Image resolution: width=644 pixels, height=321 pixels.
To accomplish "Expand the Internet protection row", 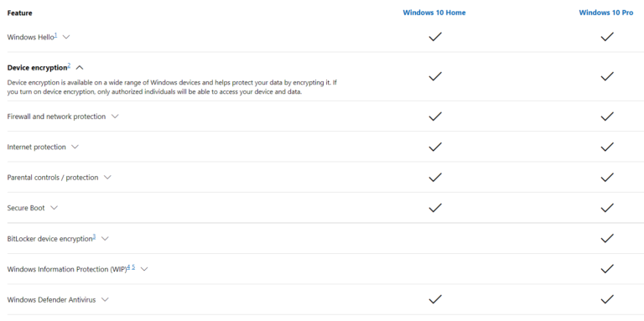I will [75, 147].
